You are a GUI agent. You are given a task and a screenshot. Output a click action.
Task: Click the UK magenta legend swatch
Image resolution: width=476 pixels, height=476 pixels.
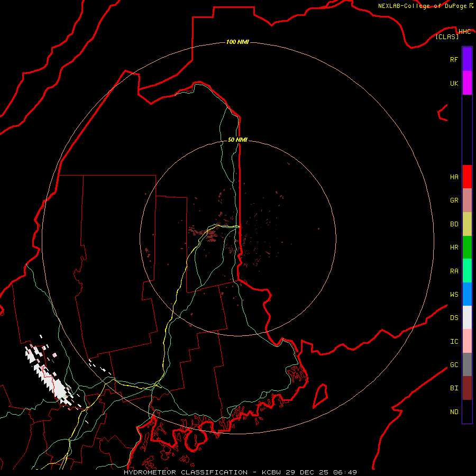(467, 83)
